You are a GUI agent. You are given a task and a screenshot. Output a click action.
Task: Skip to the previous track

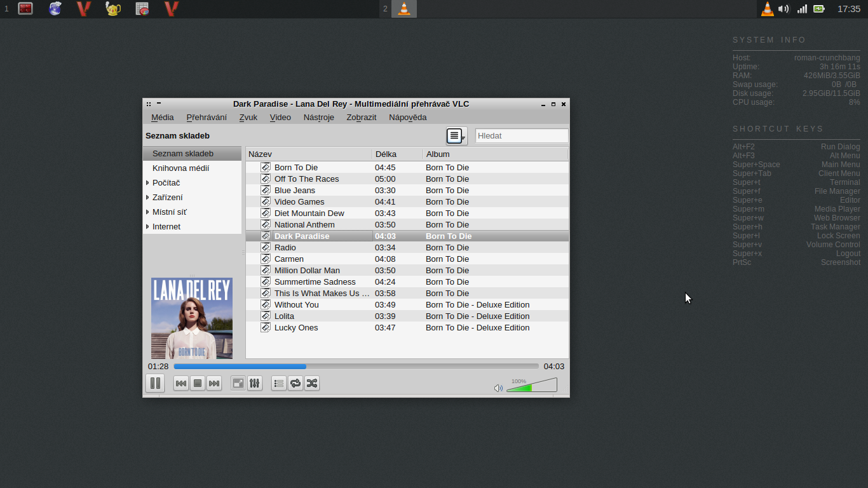pos(181,383)
